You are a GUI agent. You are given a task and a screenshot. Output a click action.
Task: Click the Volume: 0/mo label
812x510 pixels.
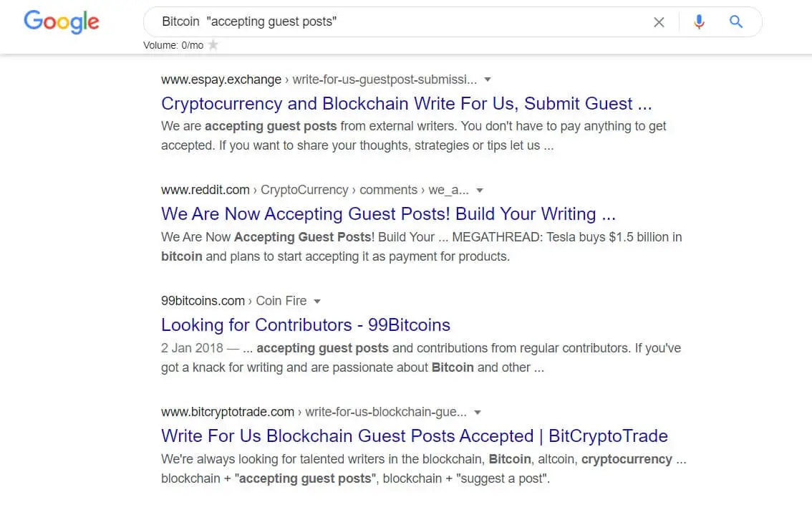click(x=173, y=45)
